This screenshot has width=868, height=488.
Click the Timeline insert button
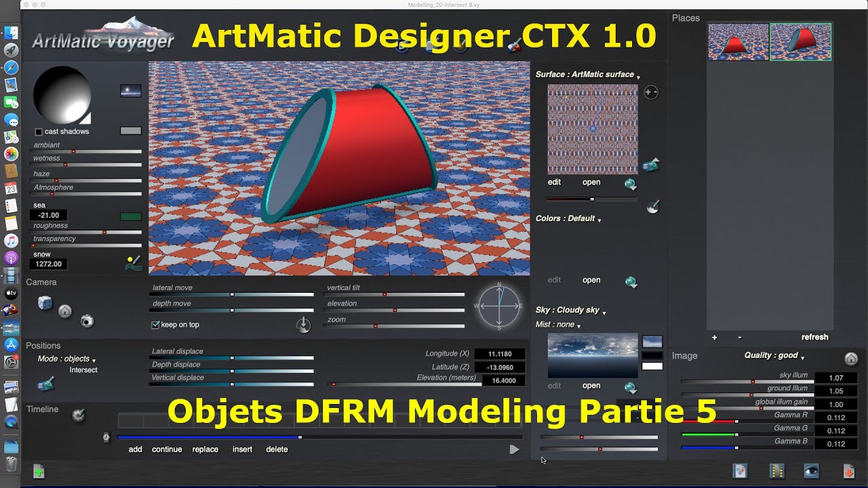click(x=242, y=449)
